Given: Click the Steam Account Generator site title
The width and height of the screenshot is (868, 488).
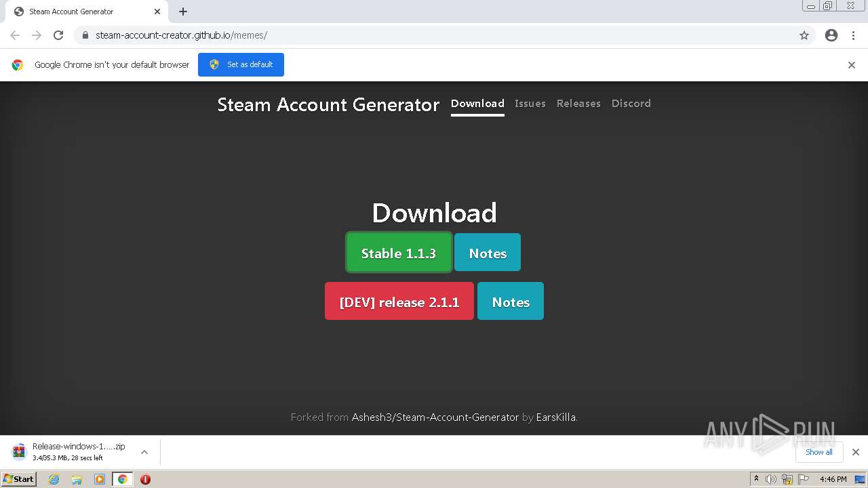Looking at the screenshot, I should point(328,104).
